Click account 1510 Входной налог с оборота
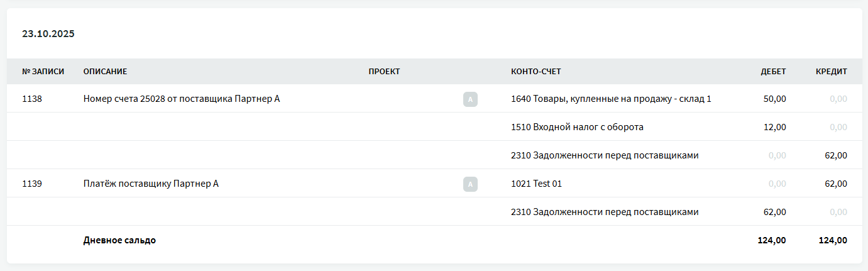The image size is (868, 271). pyautogui.click(x=577, y=127)
